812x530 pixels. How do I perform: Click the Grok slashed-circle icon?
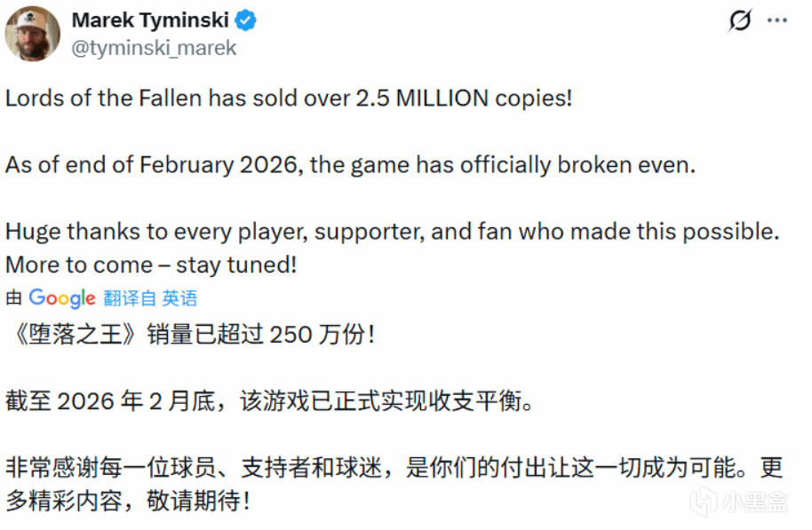tap(739, 20)
